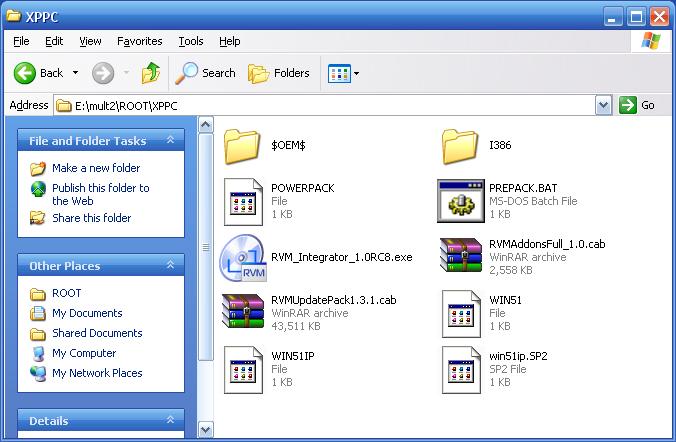Image resolution: width=676 pixels, height=442 pixels.
Task: Open the File menu
Action: (x=21, y=41)
